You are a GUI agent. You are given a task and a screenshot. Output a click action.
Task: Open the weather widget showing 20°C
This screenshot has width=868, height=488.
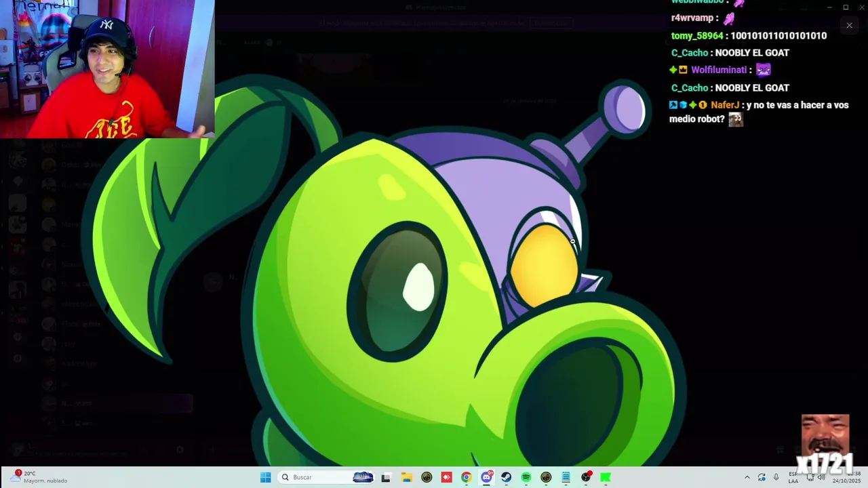click(x=39, y=477)
